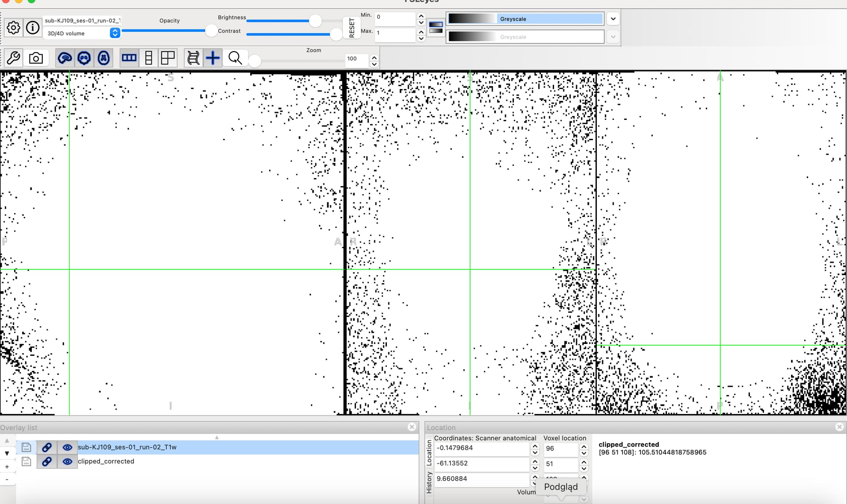Decrease zoom value with down arrow
This screenshot has height=504, width=847.
(x=374, y=64)
